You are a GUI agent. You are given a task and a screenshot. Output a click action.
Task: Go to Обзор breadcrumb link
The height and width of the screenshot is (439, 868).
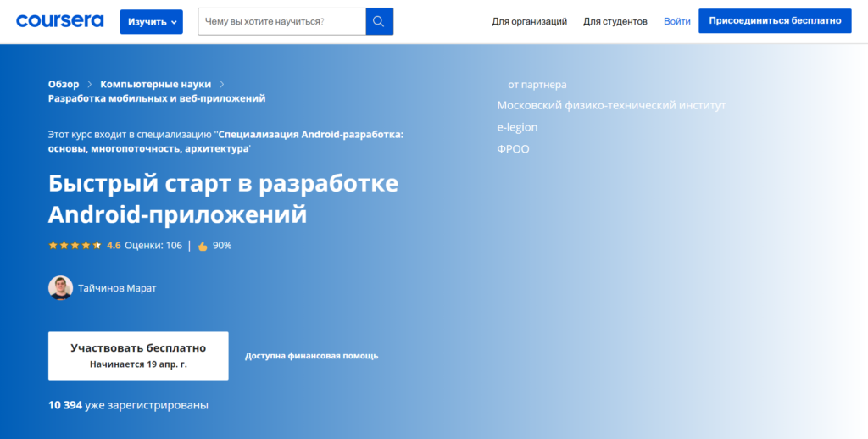tap(64, 84)
